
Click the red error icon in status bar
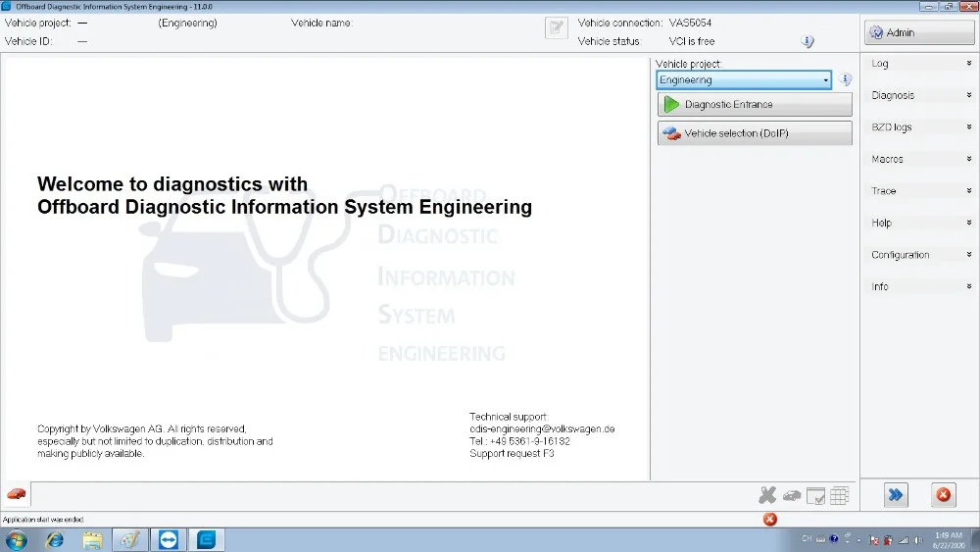pyautogui.click(x=770, y=519)
